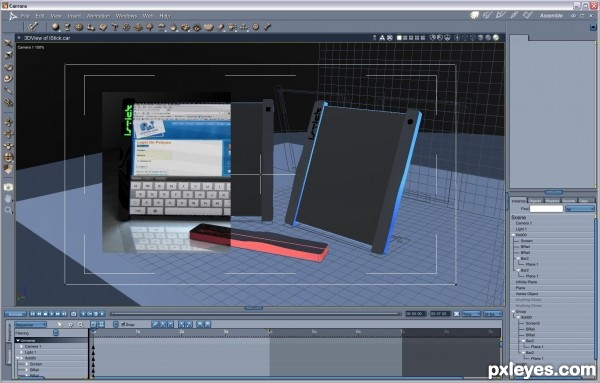Switch to the Shaders tab in scene panel
The width and height of the screenshot is (600, 383).
[552, 201]
